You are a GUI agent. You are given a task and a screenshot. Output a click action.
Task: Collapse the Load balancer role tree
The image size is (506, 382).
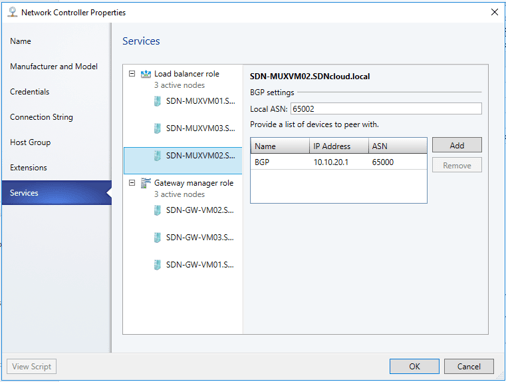[x=132, y=74]
